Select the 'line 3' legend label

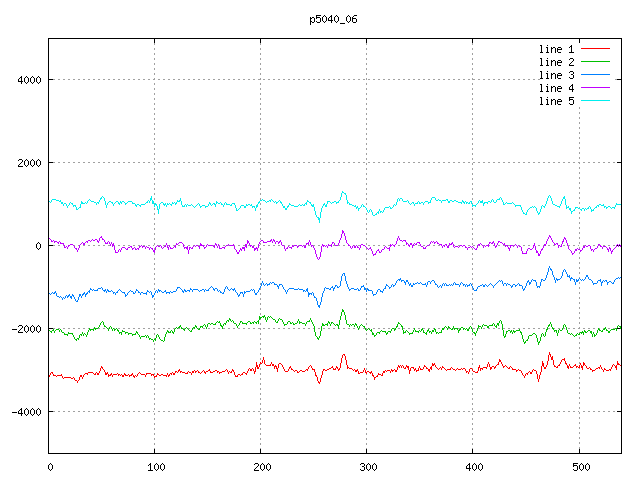coord(556,75)
